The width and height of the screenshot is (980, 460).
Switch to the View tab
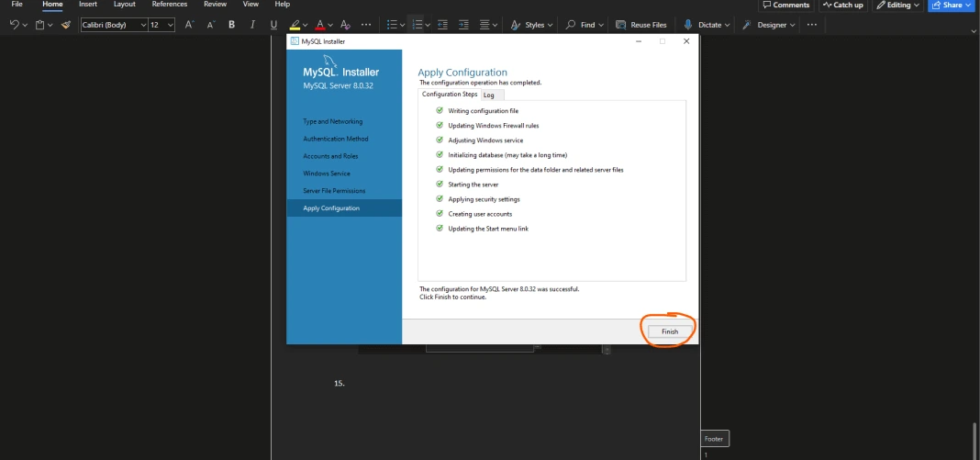[251, 5]
